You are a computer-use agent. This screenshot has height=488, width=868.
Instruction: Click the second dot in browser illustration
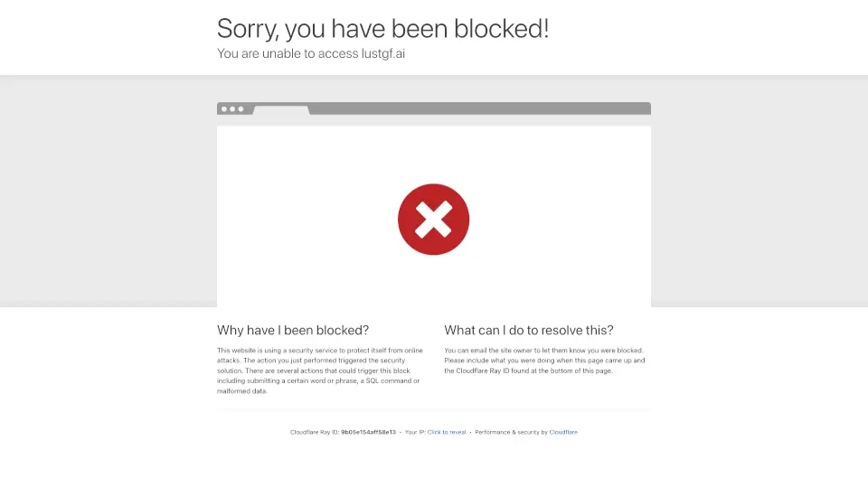[232, 109]
